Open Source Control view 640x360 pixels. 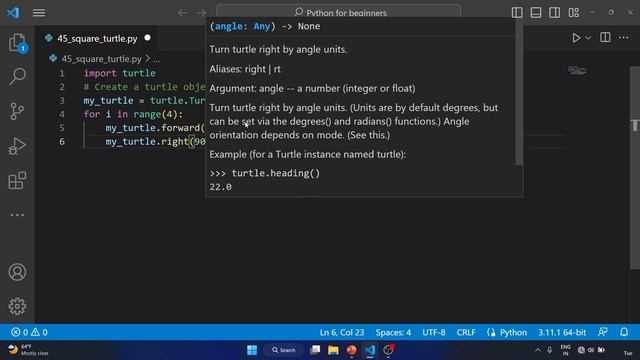[17, 111]
